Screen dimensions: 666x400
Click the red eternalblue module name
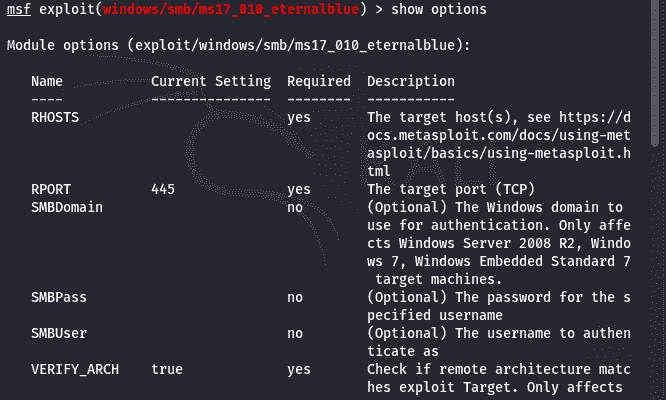(231, 9)
